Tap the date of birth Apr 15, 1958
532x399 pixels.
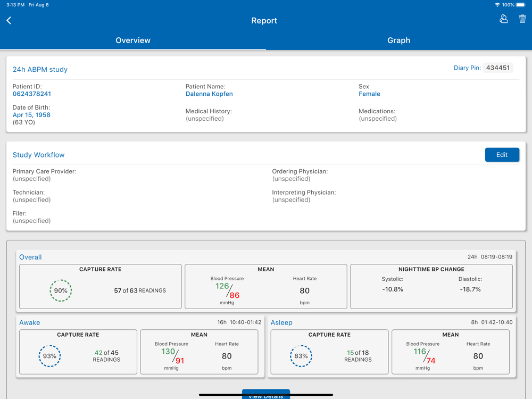[31, 115]
